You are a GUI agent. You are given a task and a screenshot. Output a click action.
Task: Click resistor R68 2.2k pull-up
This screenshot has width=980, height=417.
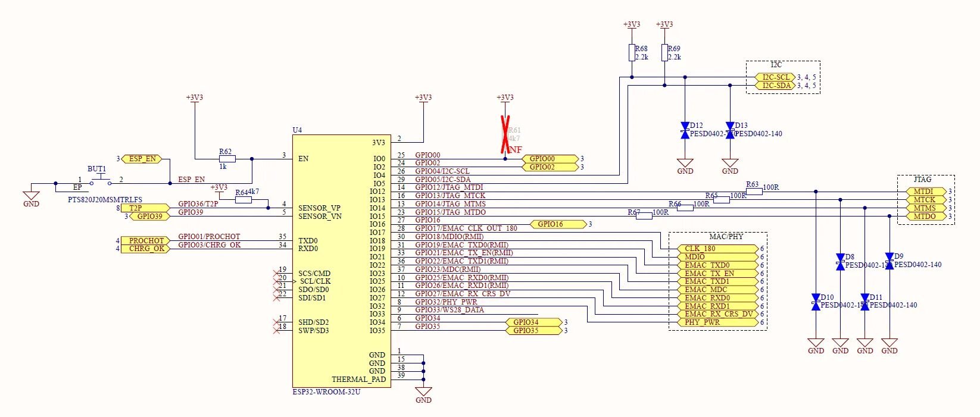click(632, 53)
